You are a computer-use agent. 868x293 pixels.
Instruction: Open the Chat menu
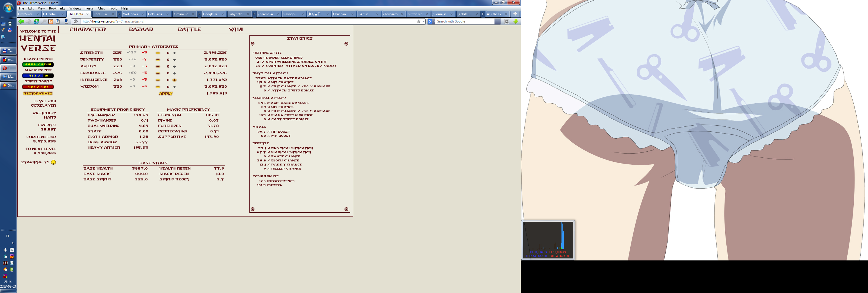[x=101, y=8]
